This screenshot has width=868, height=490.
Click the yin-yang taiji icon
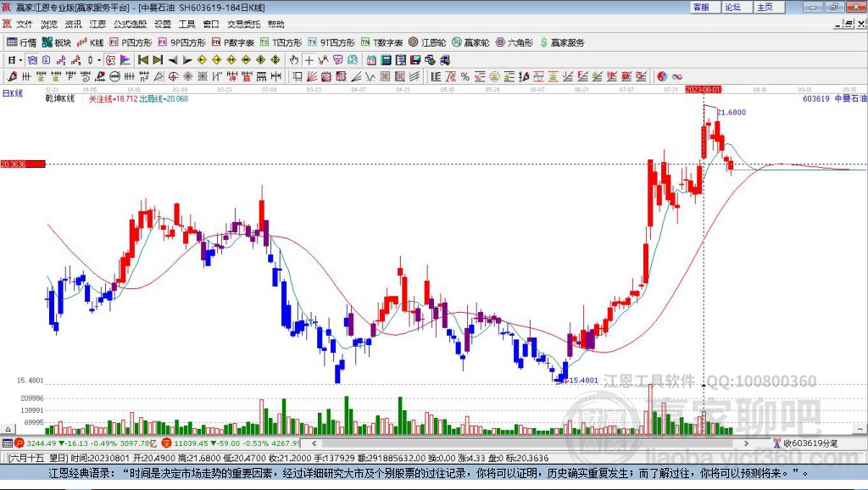(x=662, y=76)
